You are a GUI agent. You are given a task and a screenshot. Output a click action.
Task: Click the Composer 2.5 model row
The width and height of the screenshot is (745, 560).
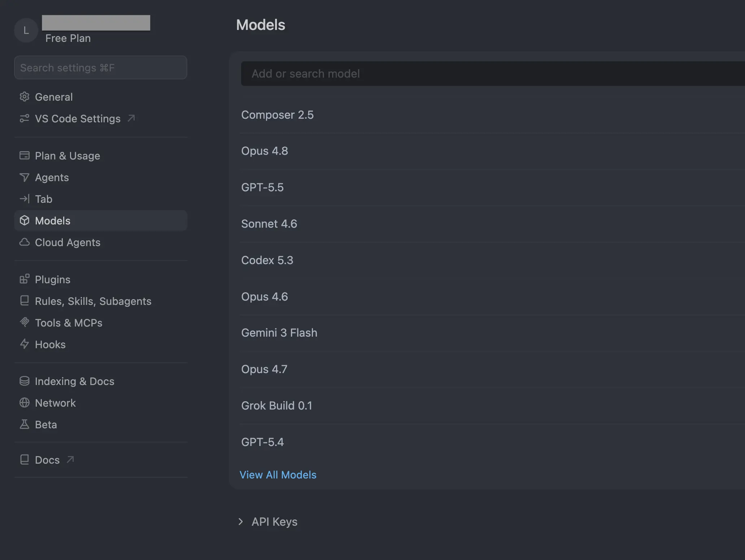pos(493,115)
